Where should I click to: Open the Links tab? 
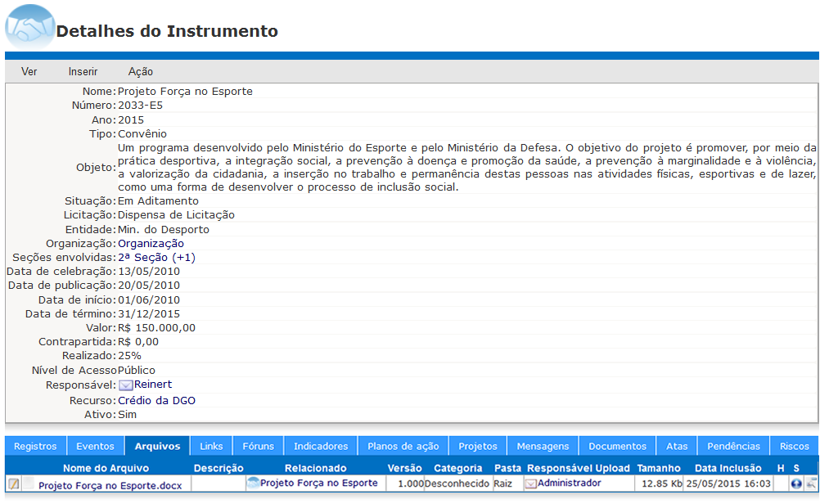click(x=211, y=446)
